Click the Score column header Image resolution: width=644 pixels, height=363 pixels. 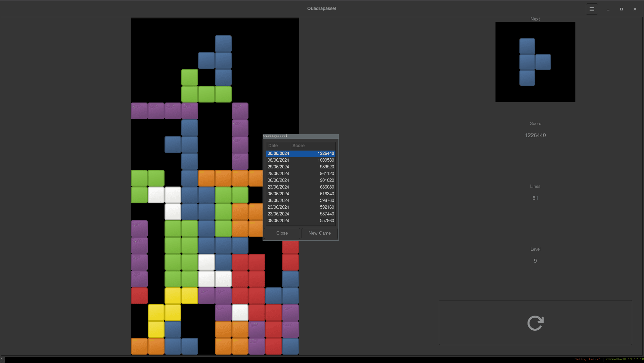313,146
